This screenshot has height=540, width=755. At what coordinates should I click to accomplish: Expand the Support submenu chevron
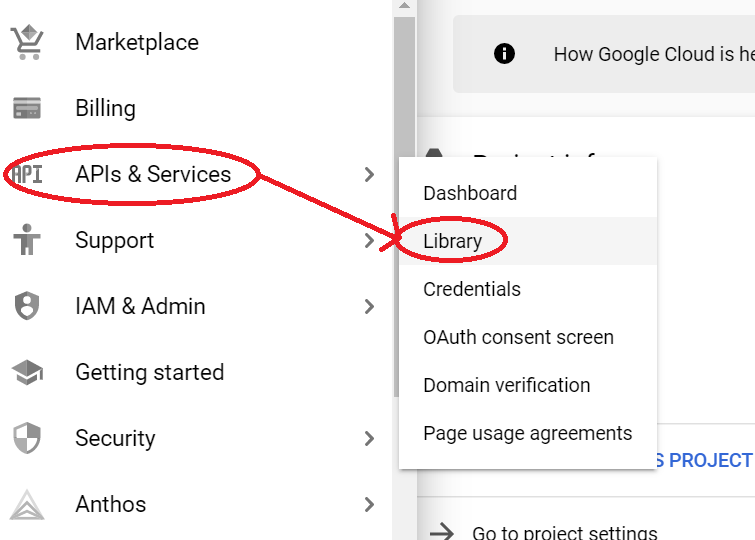369,240
